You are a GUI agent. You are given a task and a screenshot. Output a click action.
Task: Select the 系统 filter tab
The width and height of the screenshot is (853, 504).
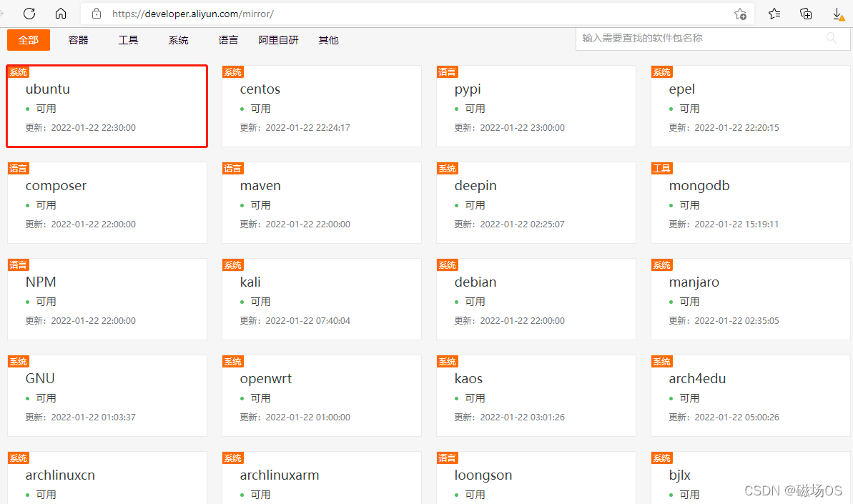179,40
